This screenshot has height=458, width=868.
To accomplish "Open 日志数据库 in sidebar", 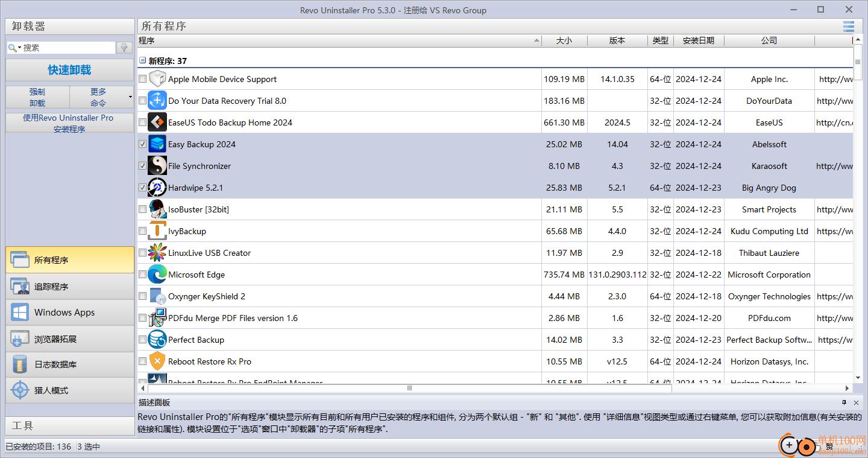I will [70, 364].
